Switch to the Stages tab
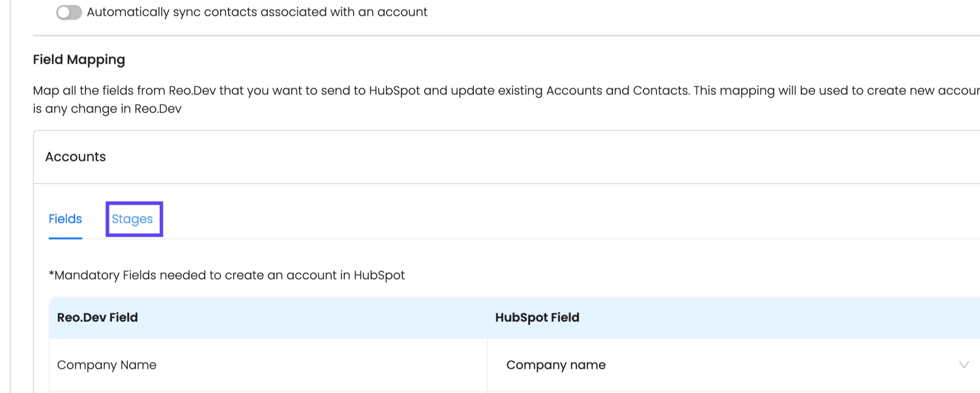Image resolution: width=980 pixels, height=393 pixels. tap(132, 219)
